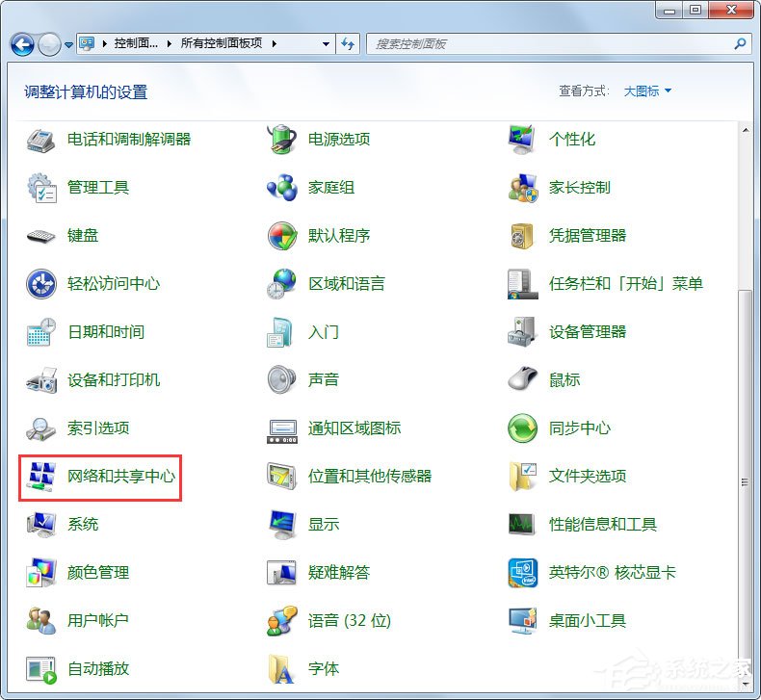761x700 pixels.
Task: Open the 键盘 keyboard icon
Action: pos(40,236)
